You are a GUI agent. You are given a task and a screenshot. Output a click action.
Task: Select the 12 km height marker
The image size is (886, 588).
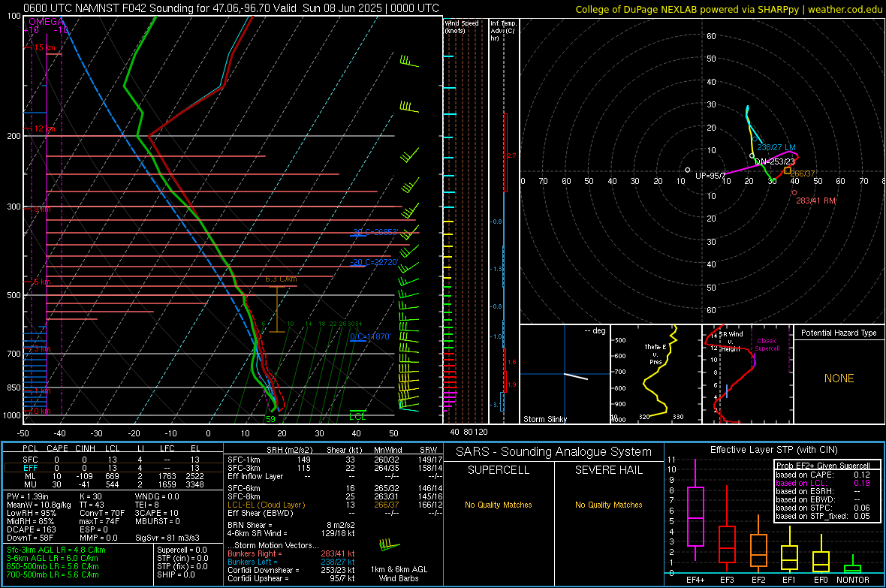(x=44, y=129)
